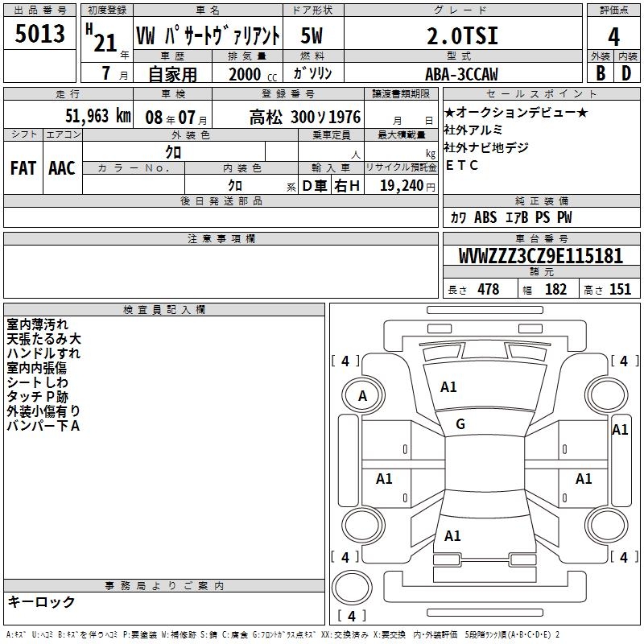Click A mark on front-left wheel

click(x=362, y=396)
